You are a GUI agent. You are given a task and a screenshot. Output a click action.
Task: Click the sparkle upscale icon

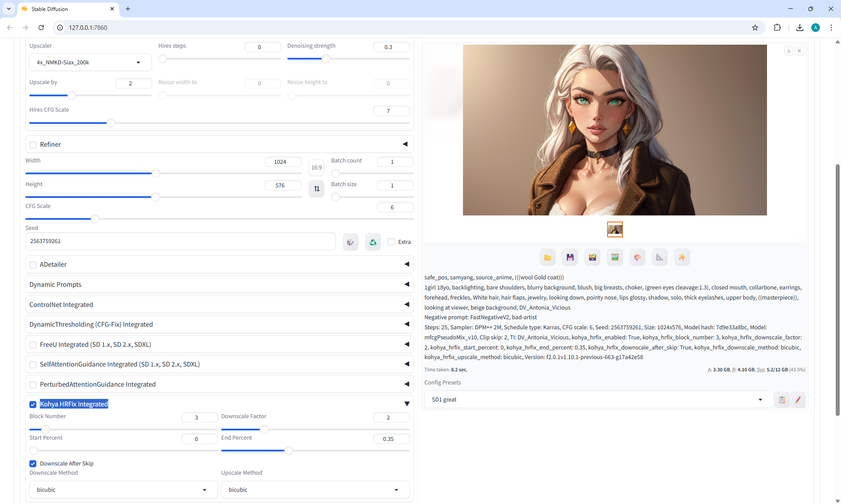coord(682,257)
